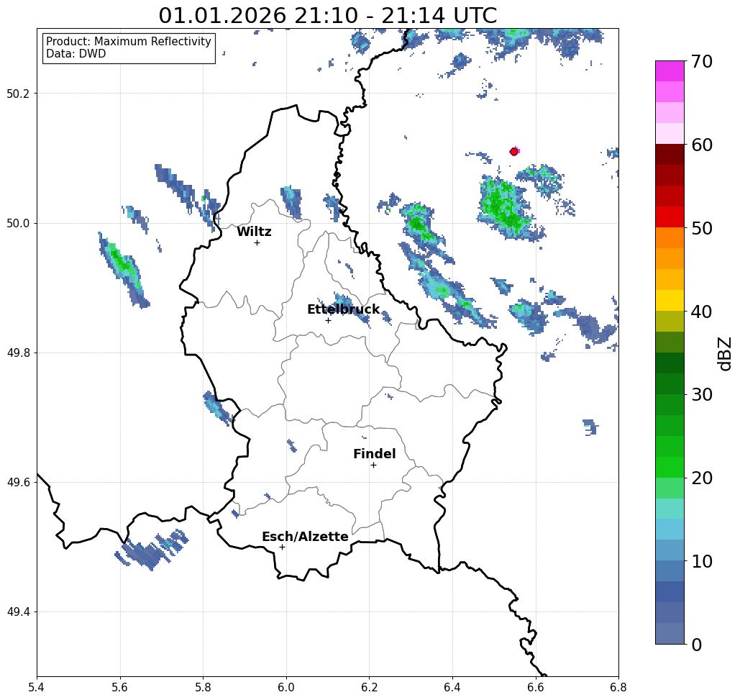Click latitude tick label 49.6
Image resolution: width=740 pixels, height=700 pixels.
18,483
